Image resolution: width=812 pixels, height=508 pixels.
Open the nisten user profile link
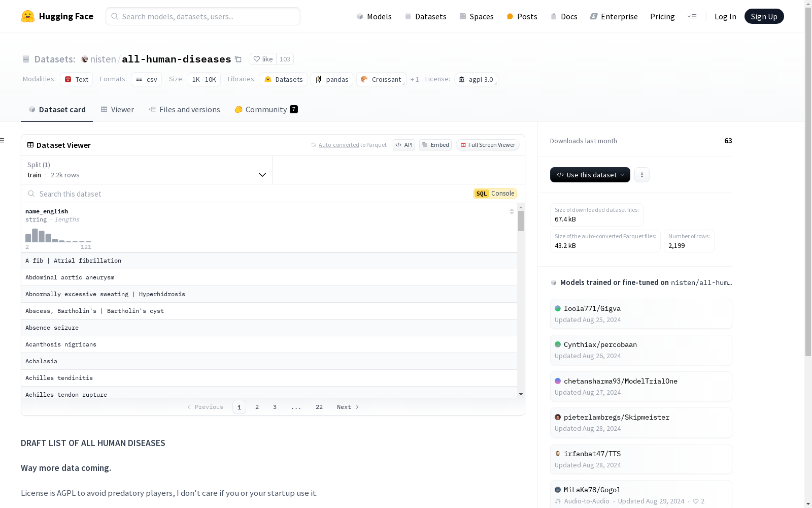[103, 59]
